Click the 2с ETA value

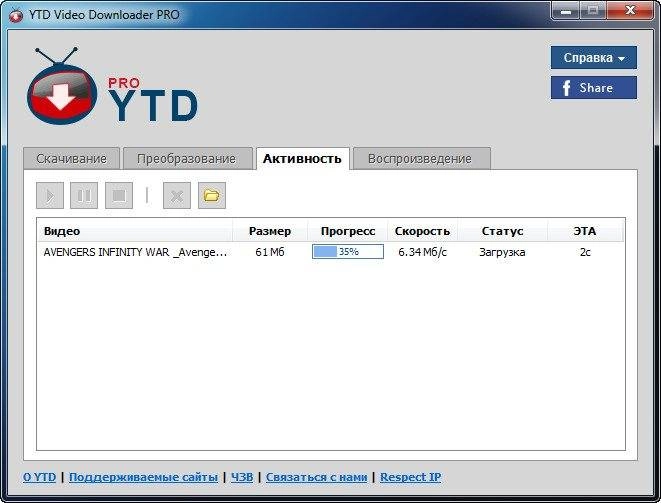(x=585, y=252)
